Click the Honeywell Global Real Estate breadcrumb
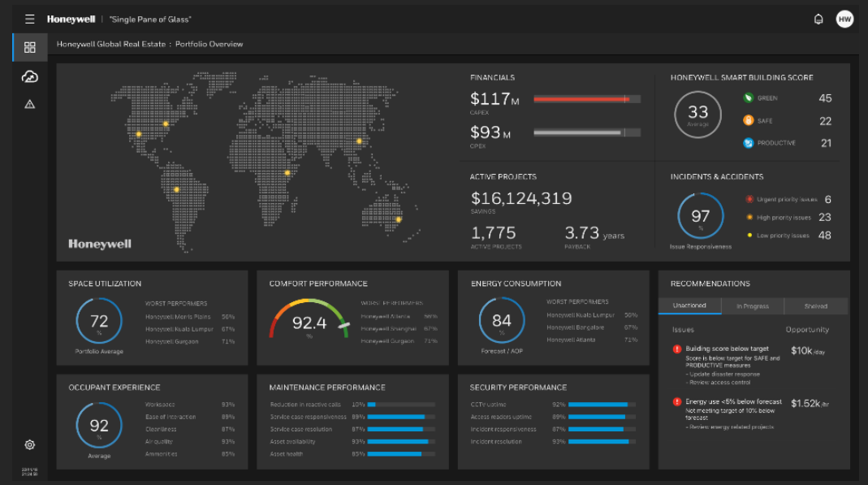Viewport: 868px width, 485px height. [110, 45]
